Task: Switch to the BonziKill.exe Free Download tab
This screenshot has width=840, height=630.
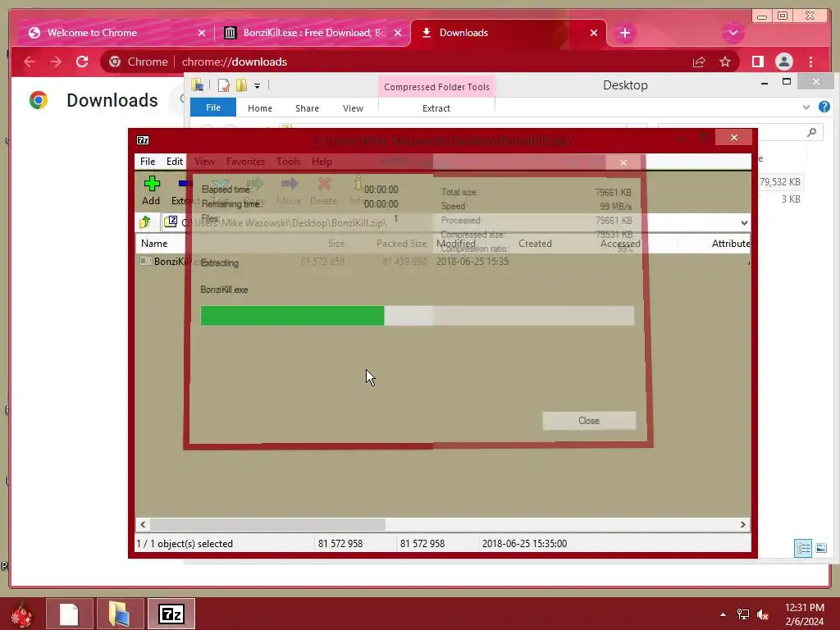Action: click(x=314, y=33)
